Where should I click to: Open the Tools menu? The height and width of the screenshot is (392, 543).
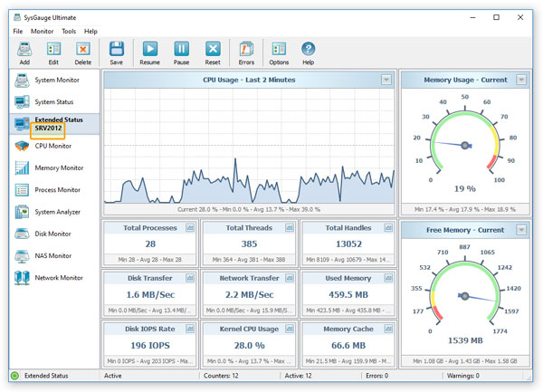click(x=69, y=31)
